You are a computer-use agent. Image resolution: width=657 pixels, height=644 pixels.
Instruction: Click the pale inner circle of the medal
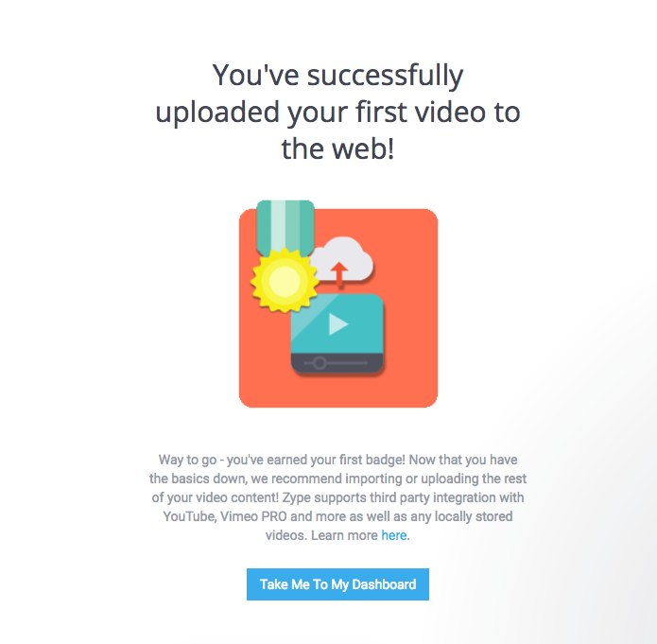[285, 281]
